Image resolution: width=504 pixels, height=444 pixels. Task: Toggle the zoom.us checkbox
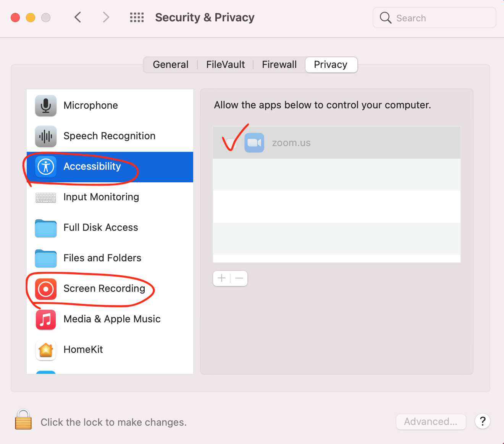(x=231, y=143)
